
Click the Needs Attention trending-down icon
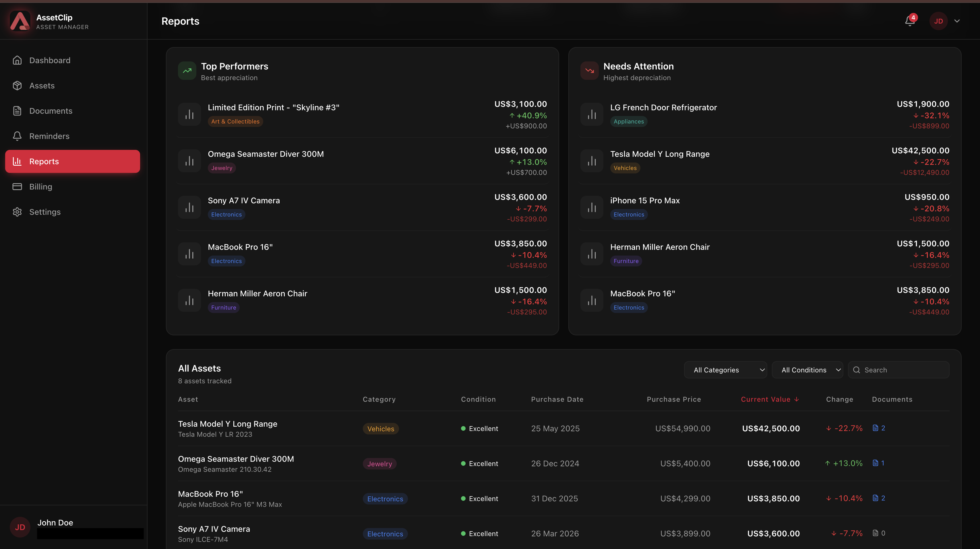[x=590, y=71]
